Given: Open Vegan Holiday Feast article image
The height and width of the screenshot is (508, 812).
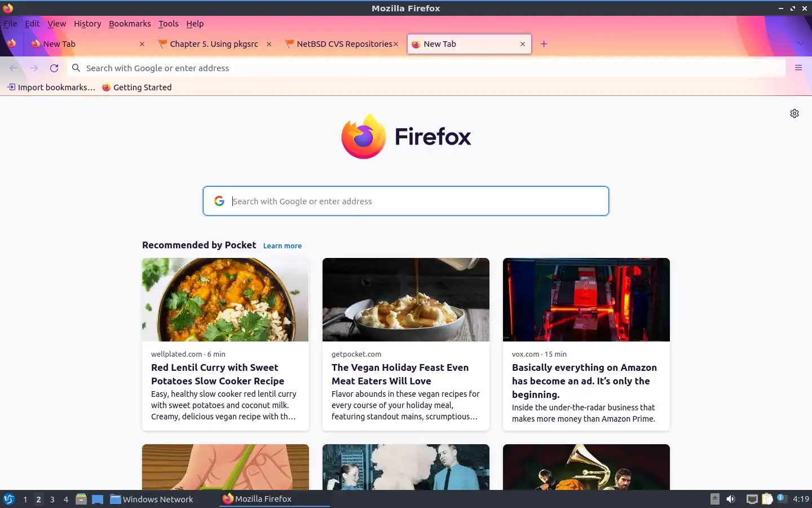Looking at the screenshot, I should (406, 300).
